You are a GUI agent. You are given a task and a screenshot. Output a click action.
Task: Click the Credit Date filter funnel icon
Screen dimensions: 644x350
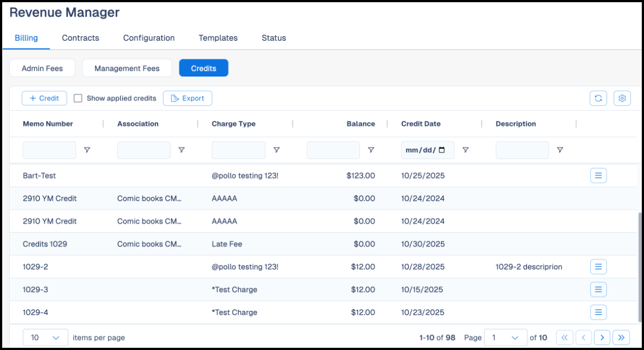[x=465, y=150]
